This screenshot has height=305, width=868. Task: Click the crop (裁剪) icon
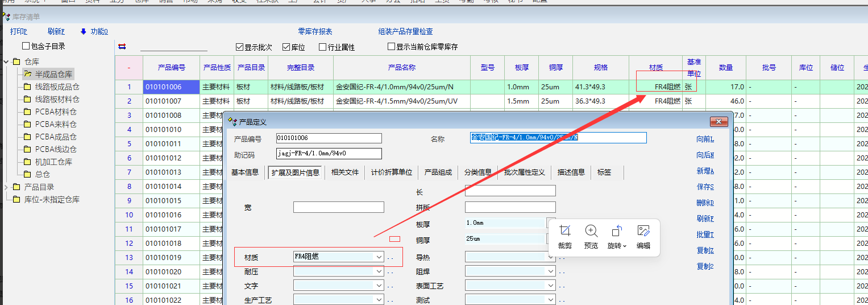coord(564,230)
